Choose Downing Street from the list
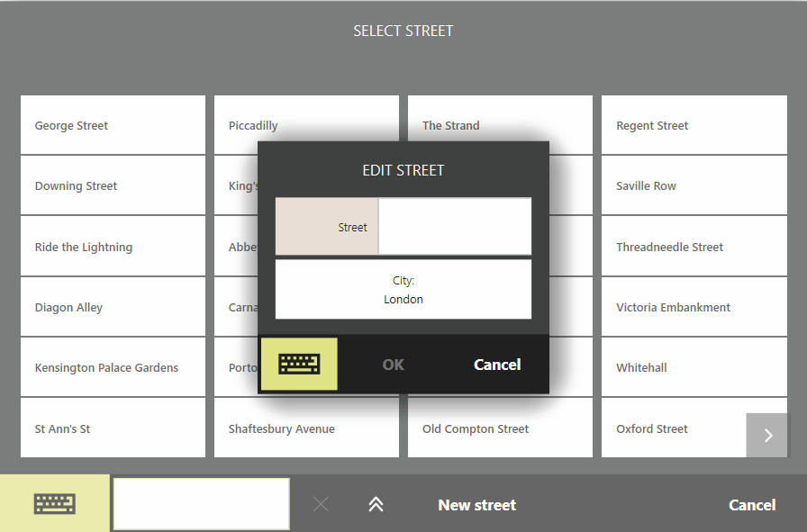The width and height of the screenshot is (807, 532). coord(113,186)
